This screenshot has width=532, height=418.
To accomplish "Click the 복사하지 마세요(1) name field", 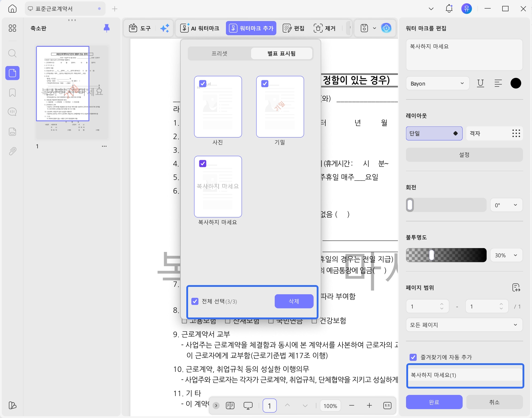I will click(x=465, y=375).
